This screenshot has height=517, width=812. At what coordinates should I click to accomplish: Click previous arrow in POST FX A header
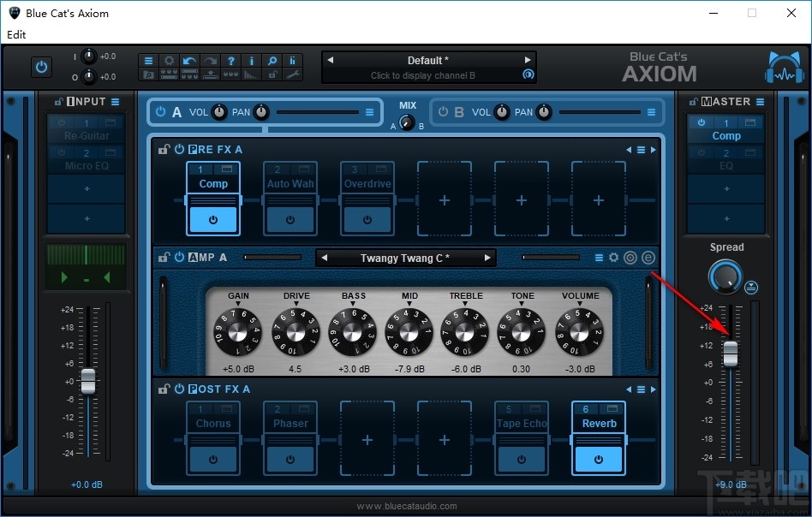629,389
